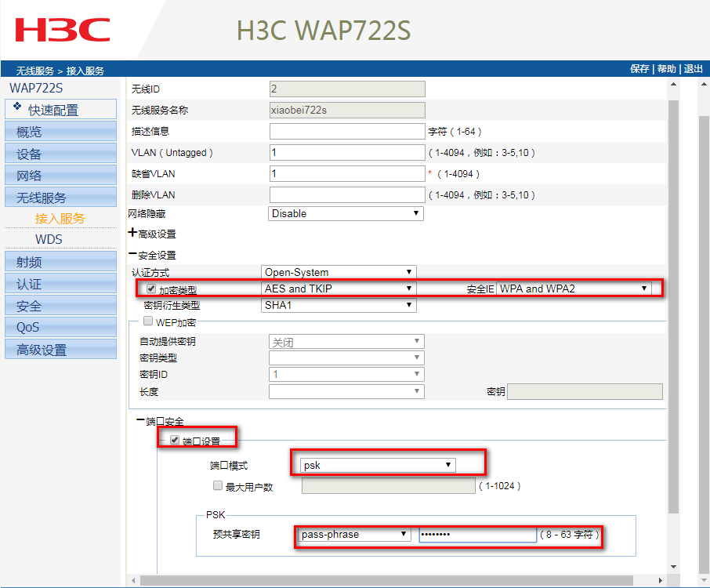The height and width of the screenshot is (588, 710).
Task: Click the 无线服务 breadcrumb
Action: [x=34, y=71]
